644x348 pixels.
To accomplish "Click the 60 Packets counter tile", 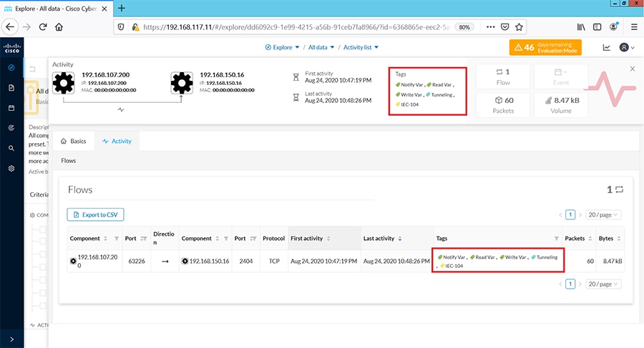I will pos(503,105).
